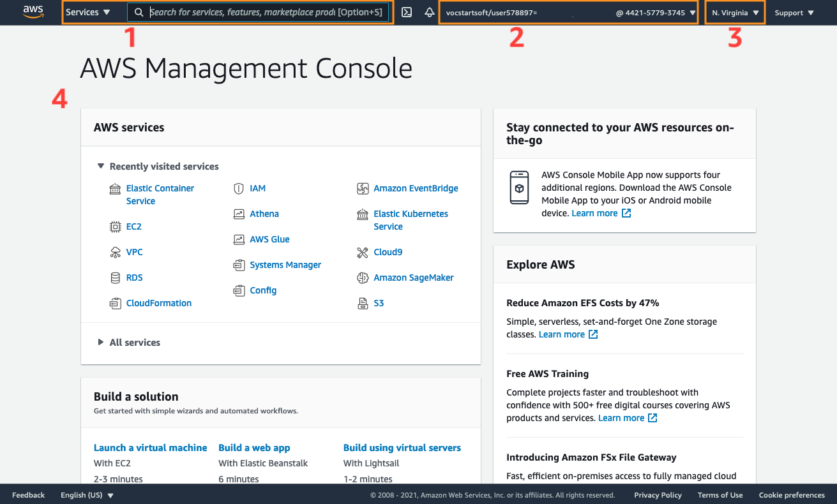This screenshot has width=837, height=504.
Task: Click the AWS Glue icon
Action: pyautogui.click(x=239, y=240)
